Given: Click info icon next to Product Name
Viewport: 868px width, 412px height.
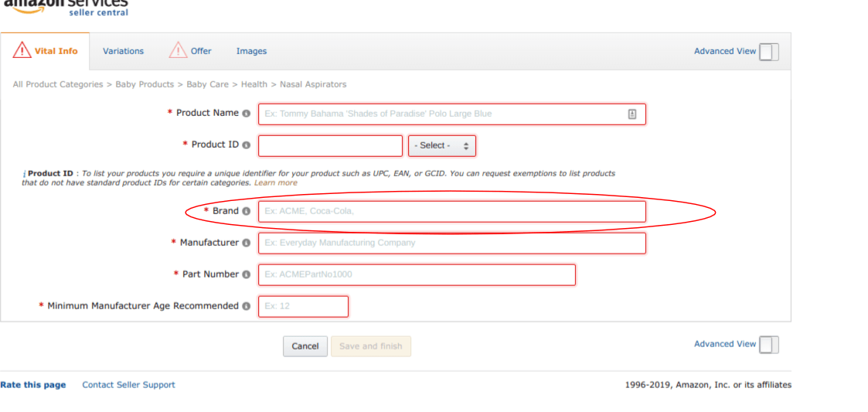Looking at the screenshot, I should click(x=247, y=114).
